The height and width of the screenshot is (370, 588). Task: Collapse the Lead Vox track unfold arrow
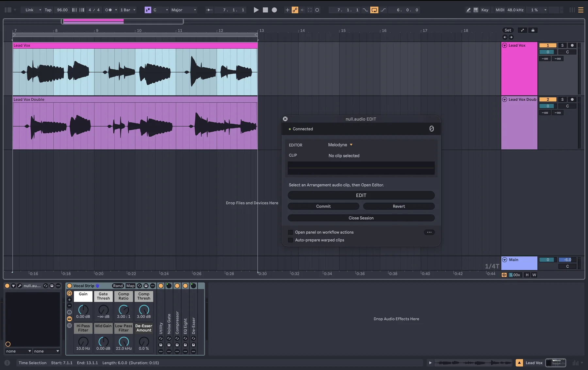click(505, 45)
